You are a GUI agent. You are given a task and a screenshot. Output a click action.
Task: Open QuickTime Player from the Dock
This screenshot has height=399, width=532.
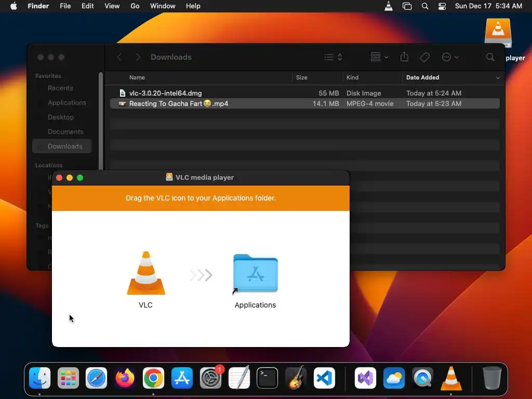pyautogui.click(x=422, y=378)
